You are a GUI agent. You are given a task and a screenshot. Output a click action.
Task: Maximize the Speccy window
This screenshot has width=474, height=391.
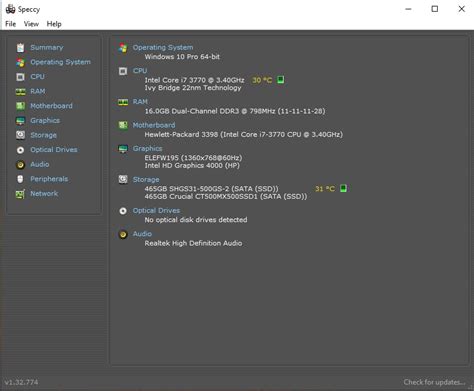pos(435,9)
